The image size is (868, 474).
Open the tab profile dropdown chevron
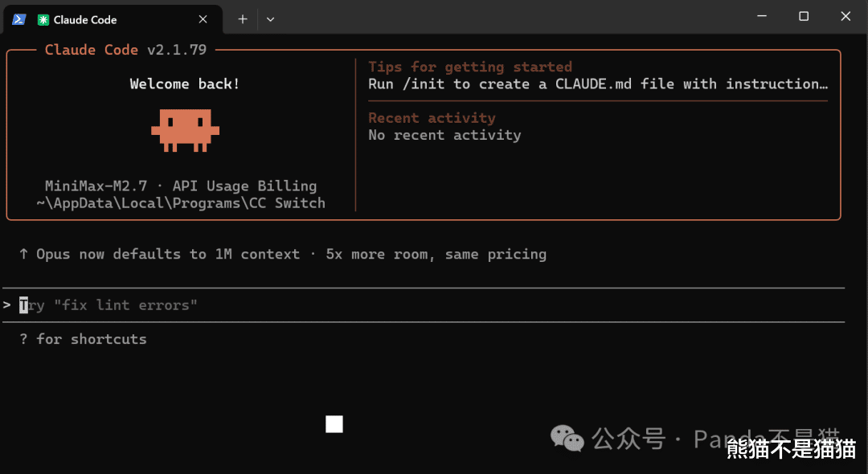tap(270, 19)
